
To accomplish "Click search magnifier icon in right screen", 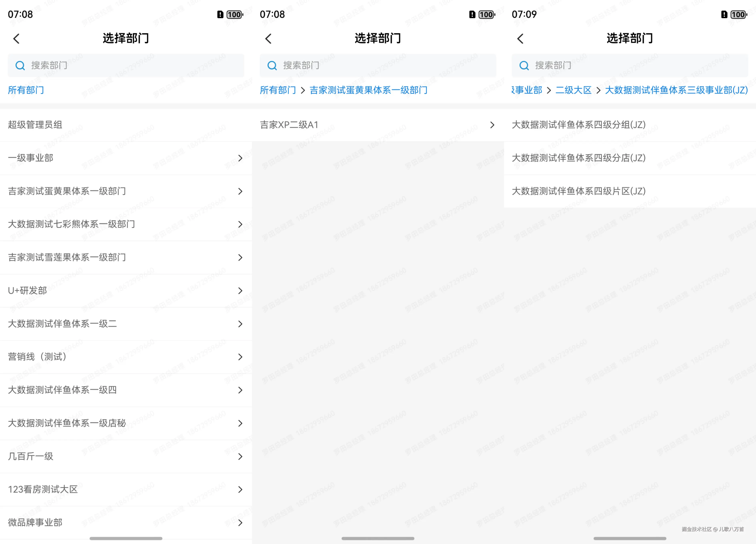I will pos(524,66).
